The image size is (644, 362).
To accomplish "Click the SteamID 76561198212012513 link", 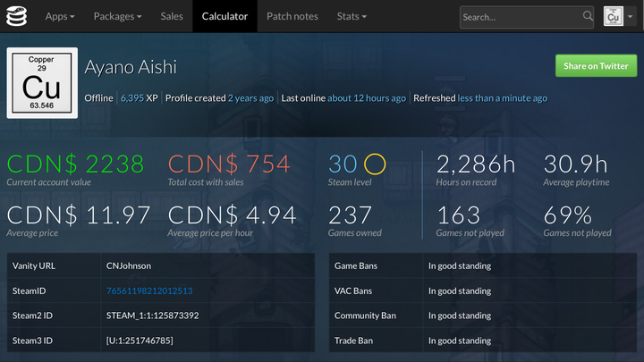I will (149, 290).
